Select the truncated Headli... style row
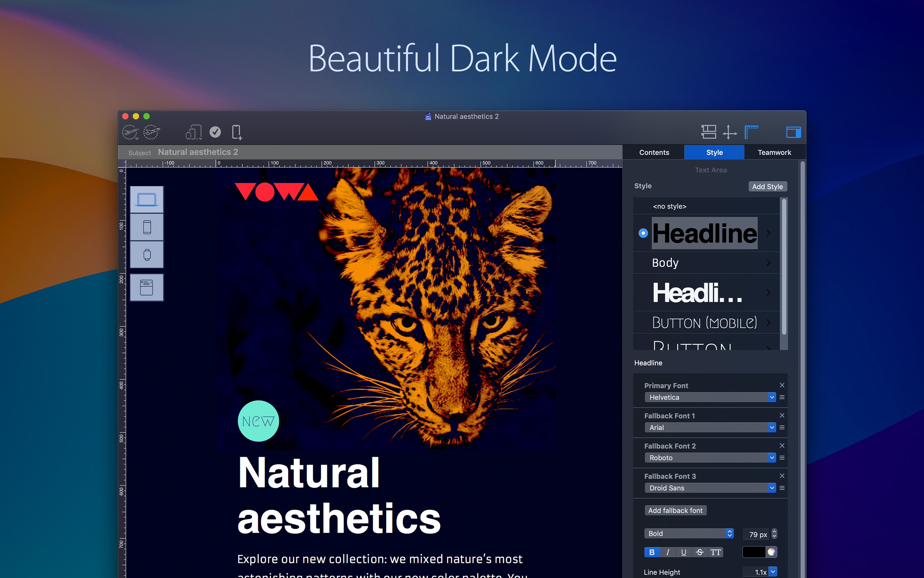Image resolution: width=924 pixels, height=578 pixels. pyautogui.click(x=706, y=293)
